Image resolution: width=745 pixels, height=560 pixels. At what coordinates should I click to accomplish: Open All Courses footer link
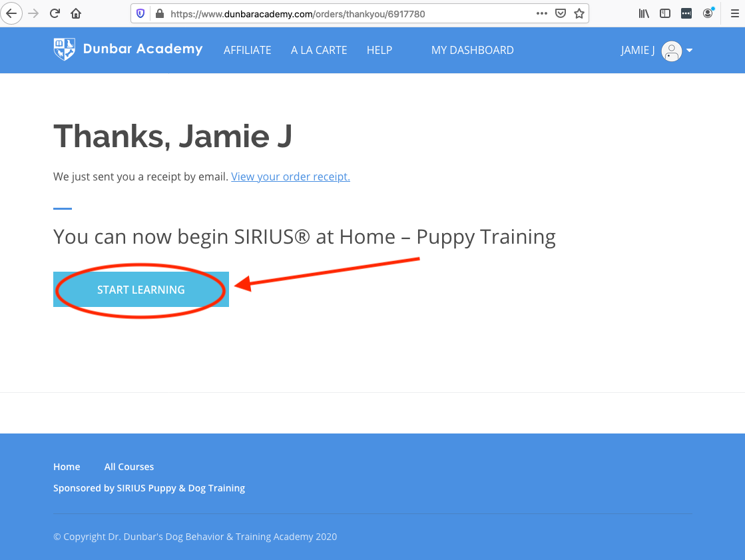point(128,467)
